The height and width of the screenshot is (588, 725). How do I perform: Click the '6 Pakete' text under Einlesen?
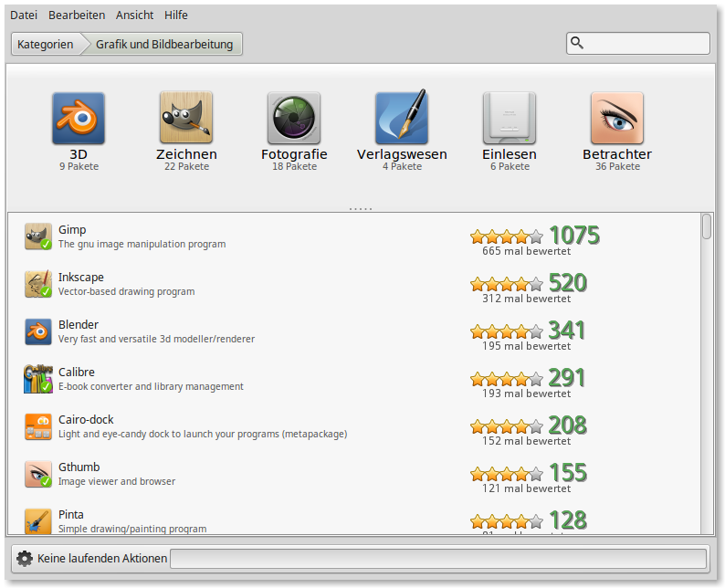coord(510,166)
